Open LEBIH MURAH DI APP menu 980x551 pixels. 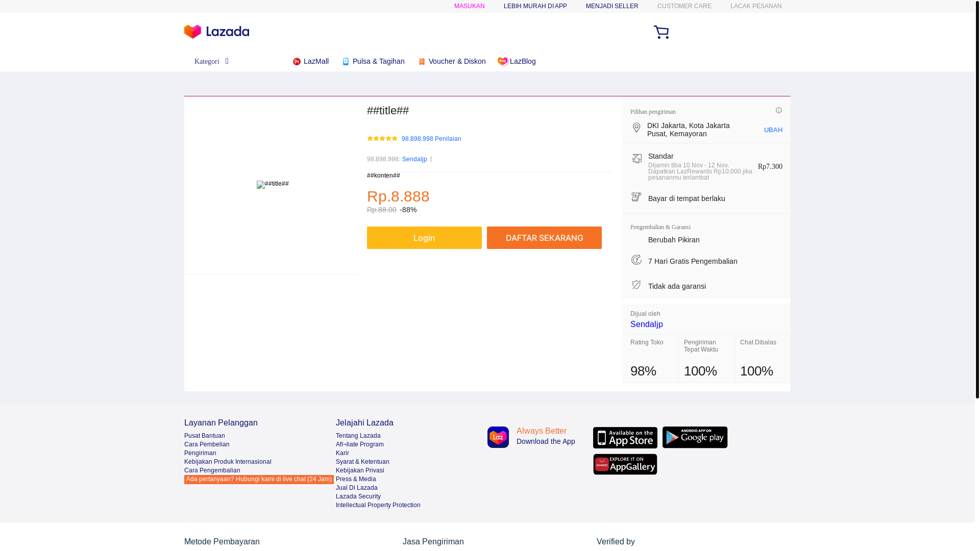(535, 6)
